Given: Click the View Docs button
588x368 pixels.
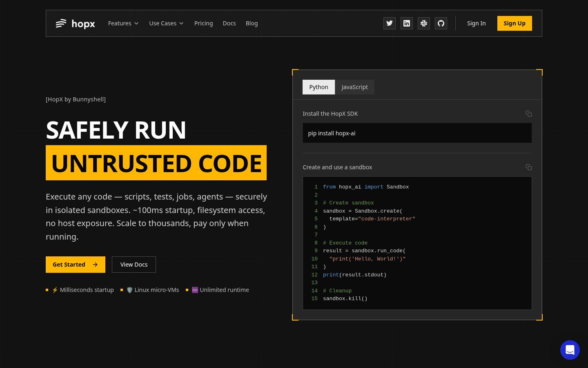Looking at the screenshot, I should pyautogui.click(x=134, y=265).
